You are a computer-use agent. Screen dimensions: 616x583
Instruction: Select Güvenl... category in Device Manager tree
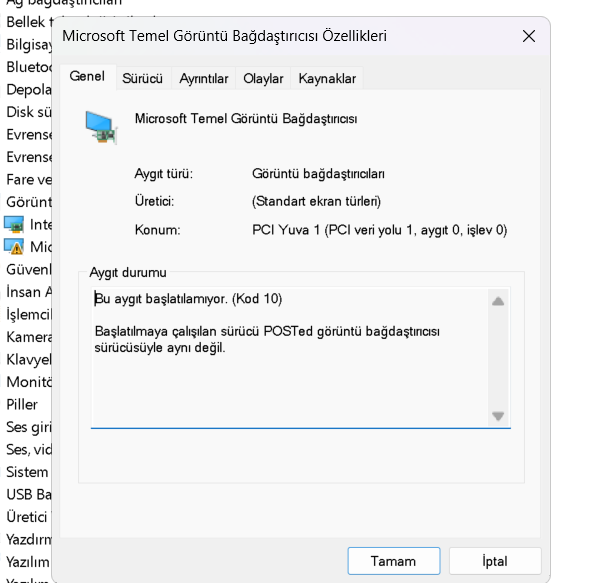[29, 269]
